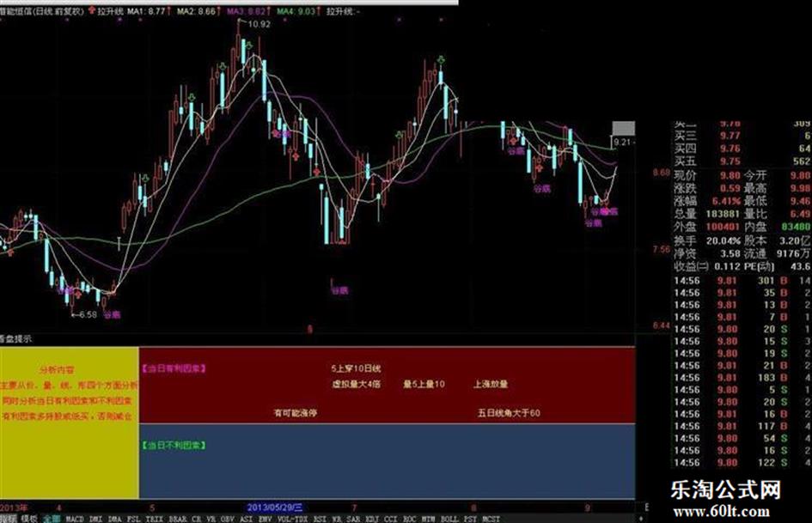Click the 虚拟量大4倍 signal text

point(357,384)
